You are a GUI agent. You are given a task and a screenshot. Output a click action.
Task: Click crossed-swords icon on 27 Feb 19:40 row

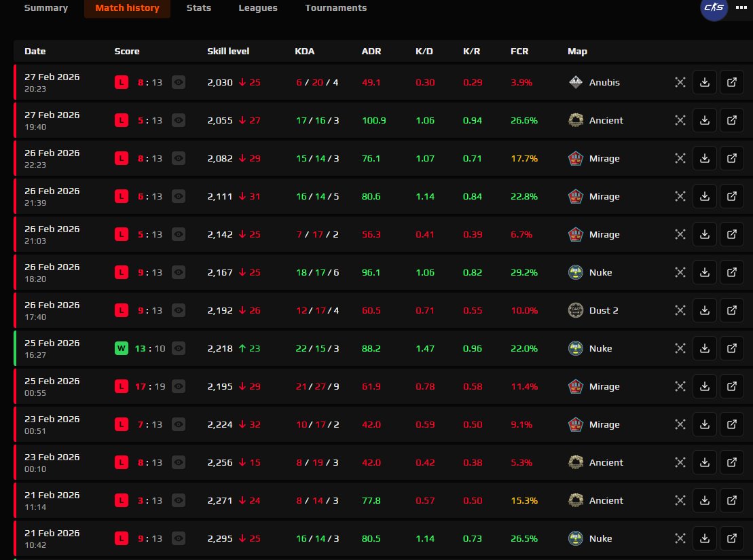click(680, 120)
